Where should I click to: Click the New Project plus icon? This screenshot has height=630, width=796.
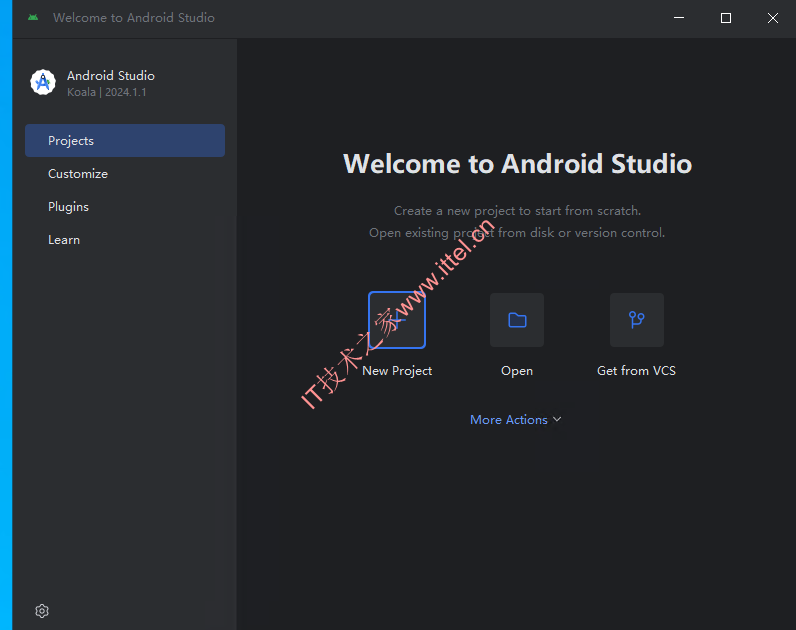tap(397, 320)
